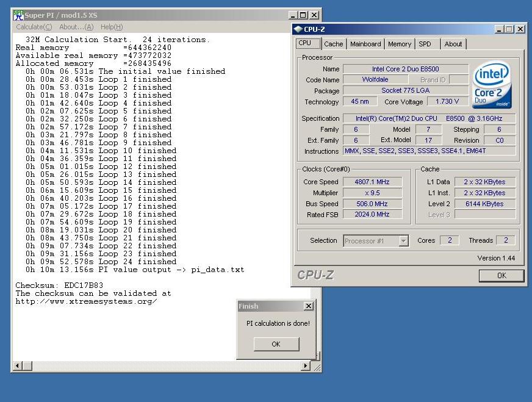Screen dimensions: 532x402
Task: Minimize the Super PI window
Action: (293, 15)
